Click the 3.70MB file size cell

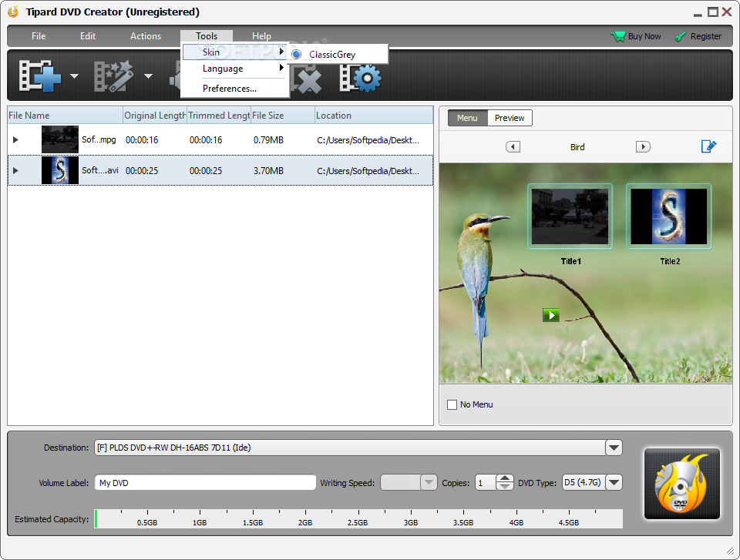[x=268, y=171]
